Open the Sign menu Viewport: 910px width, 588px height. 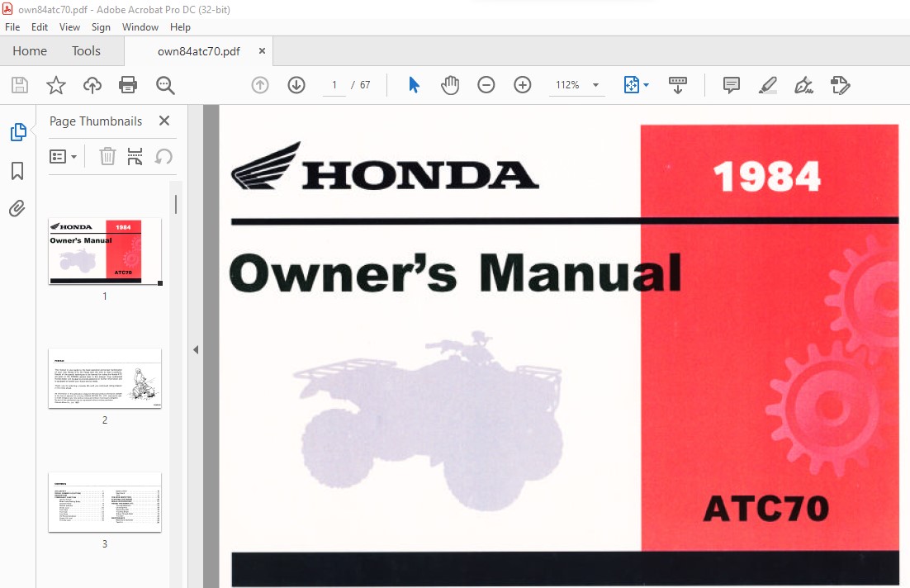coord(101,27)
